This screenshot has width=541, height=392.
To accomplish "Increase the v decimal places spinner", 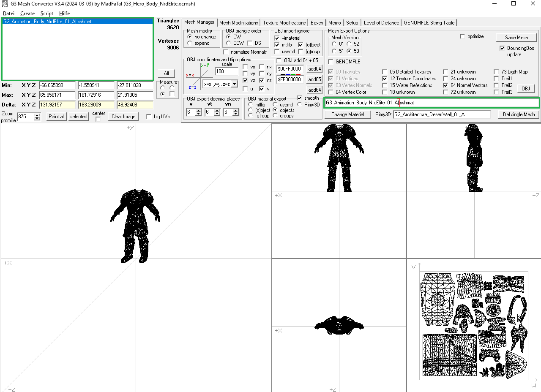I will (x=199, y=110).
